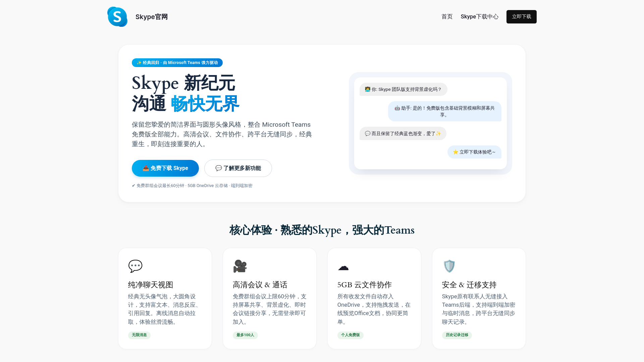Click the video camera icon above 高清会议
The height and width of the screenshot is (362, 644).
(x=240, y=266)
